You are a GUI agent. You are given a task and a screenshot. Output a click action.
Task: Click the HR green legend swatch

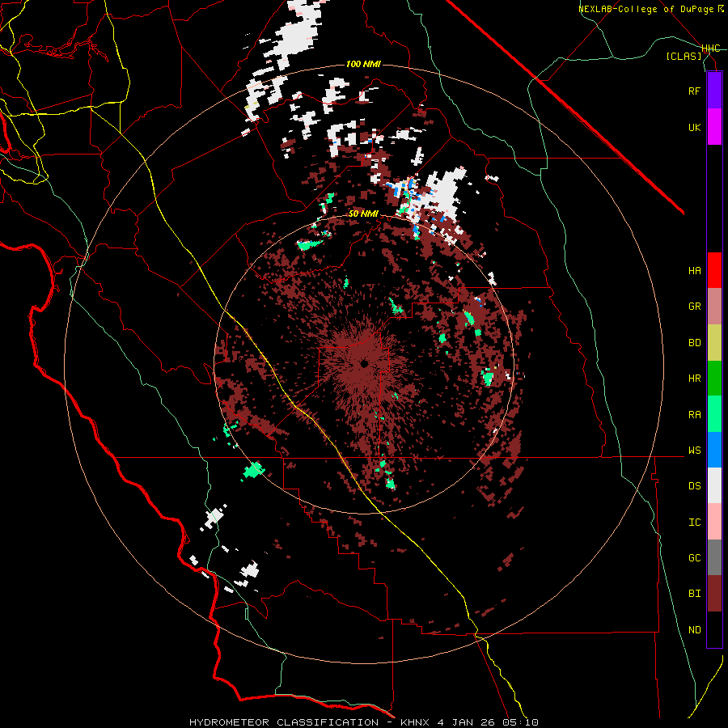[714, 379]
